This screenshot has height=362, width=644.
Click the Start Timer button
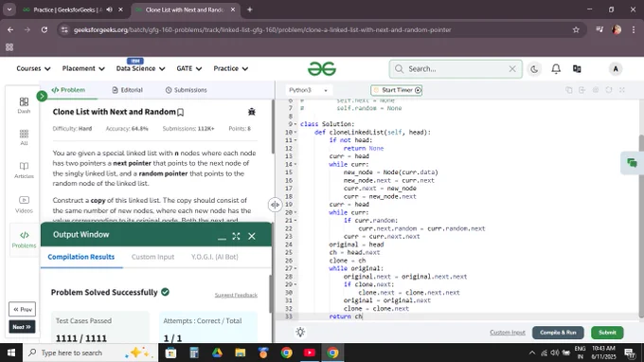[x=396, y=90]
